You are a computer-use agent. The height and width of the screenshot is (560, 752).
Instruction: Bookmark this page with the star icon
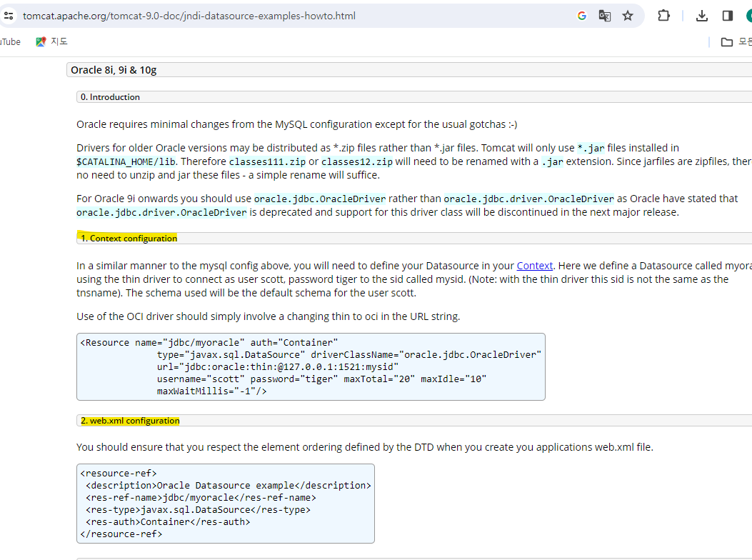point(628,16)
